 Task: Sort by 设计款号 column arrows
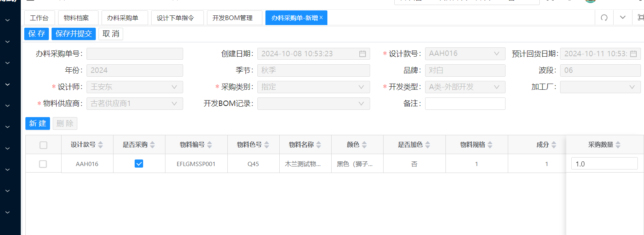100,145
